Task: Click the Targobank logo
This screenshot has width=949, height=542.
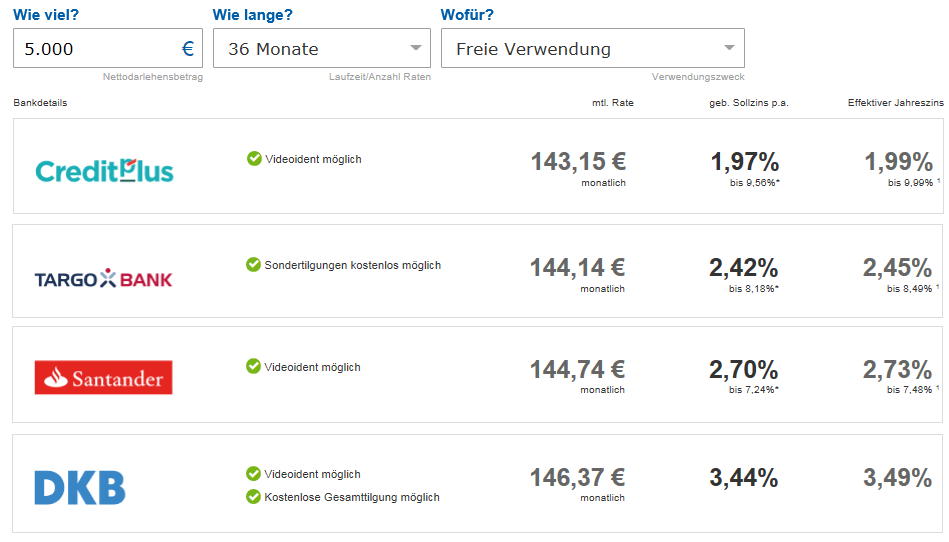Action: [103, 279]
